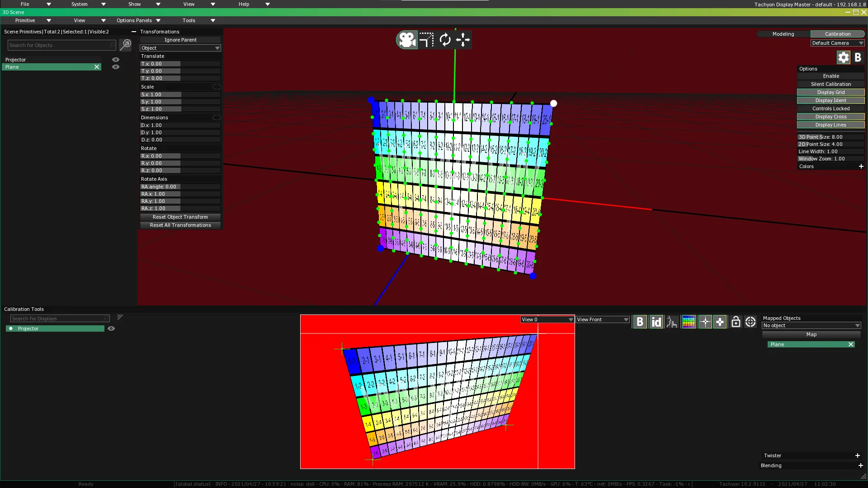
Task: Open the No object dropdown under Mapped Objects
Action: (x=811, y=325)
